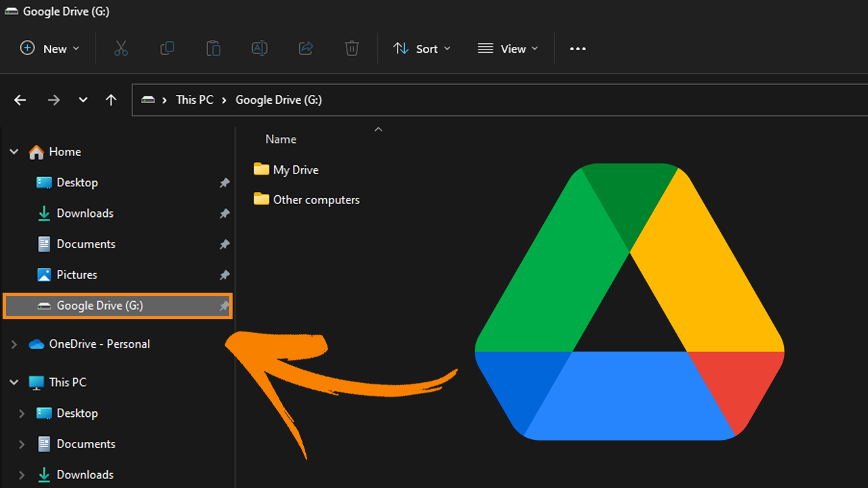Screen dimensions: 868x488
Task: Select Home in navigation pane
Action: (64, 152)
